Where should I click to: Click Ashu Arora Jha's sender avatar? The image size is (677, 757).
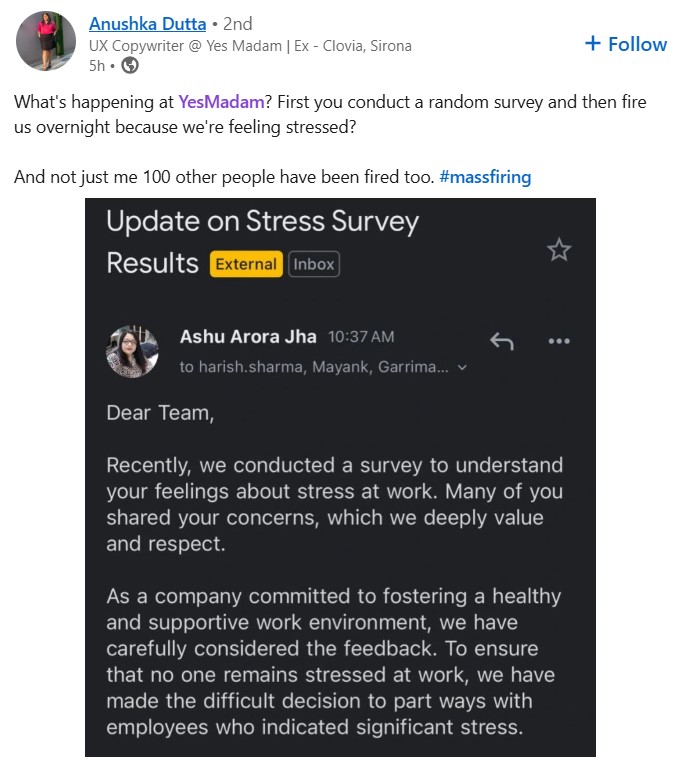pyautogui.click(x=132, y=351)
